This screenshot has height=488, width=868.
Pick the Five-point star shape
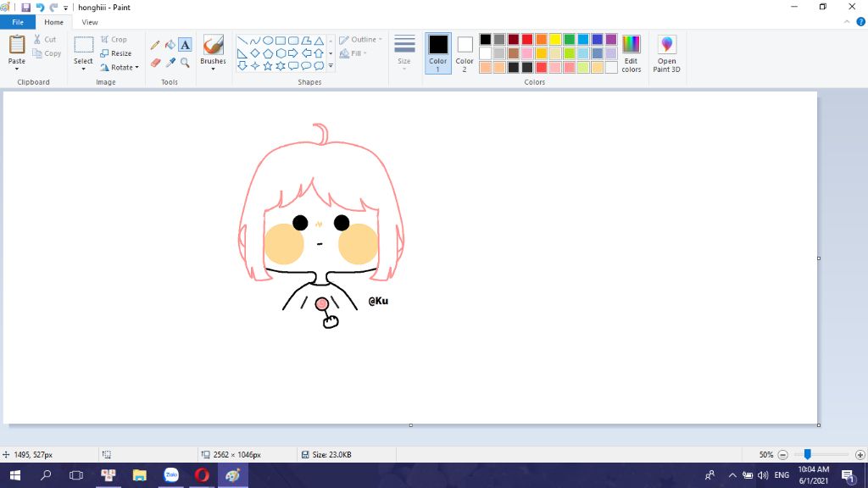click(x=267, y=66)
